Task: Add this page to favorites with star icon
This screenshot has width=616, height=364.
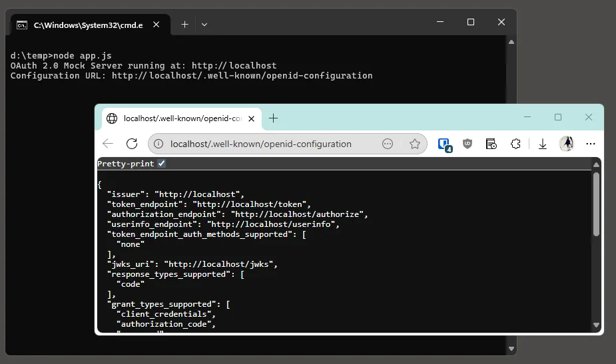Action: pyautogui.click(x=415, y=144)
